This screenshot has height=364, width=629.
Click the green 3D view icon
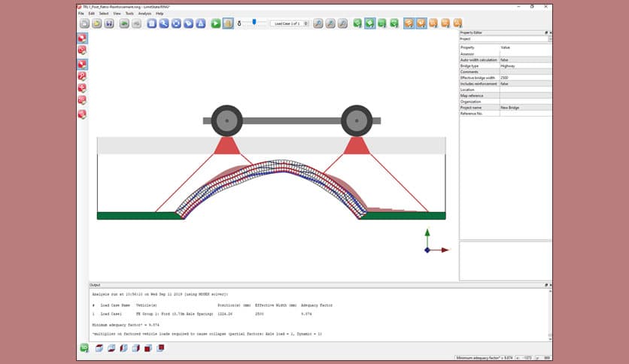coord(84,348)
